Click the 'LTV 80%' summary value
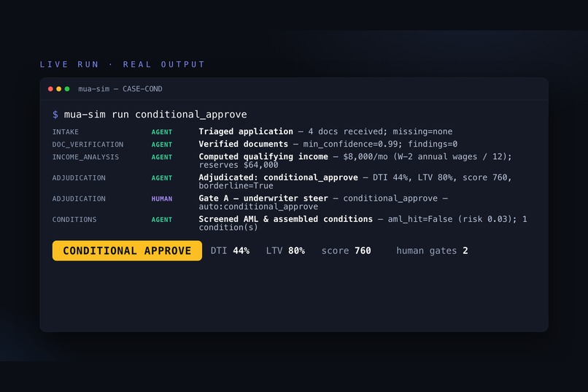Viewport: 588px width, 392px height. click(285, 250)
